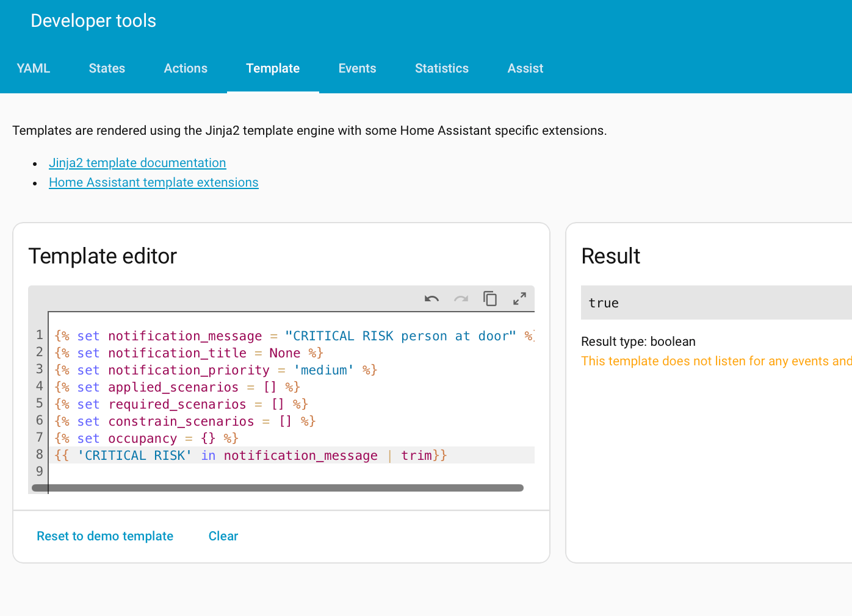Open the Assist tab
852x616 pixels.
tap(525, 68)
